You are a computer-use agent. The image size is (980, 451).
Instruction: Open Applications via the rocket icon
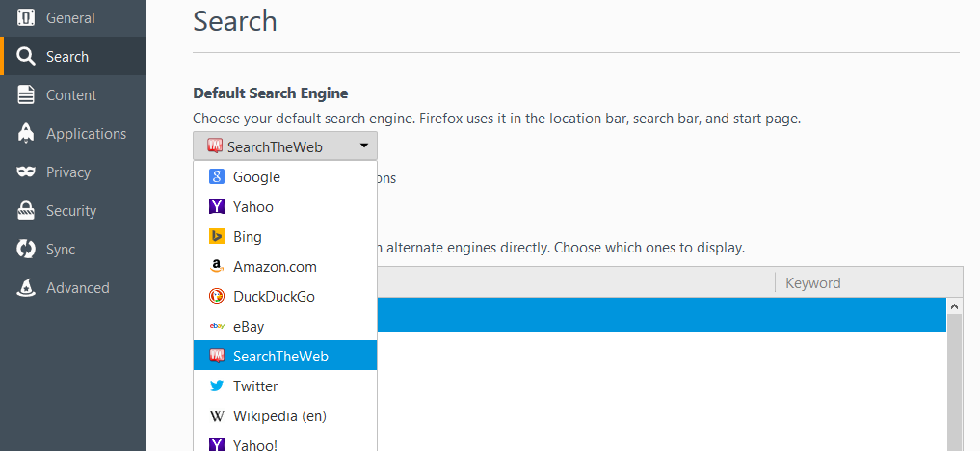[x=27, y=134]
